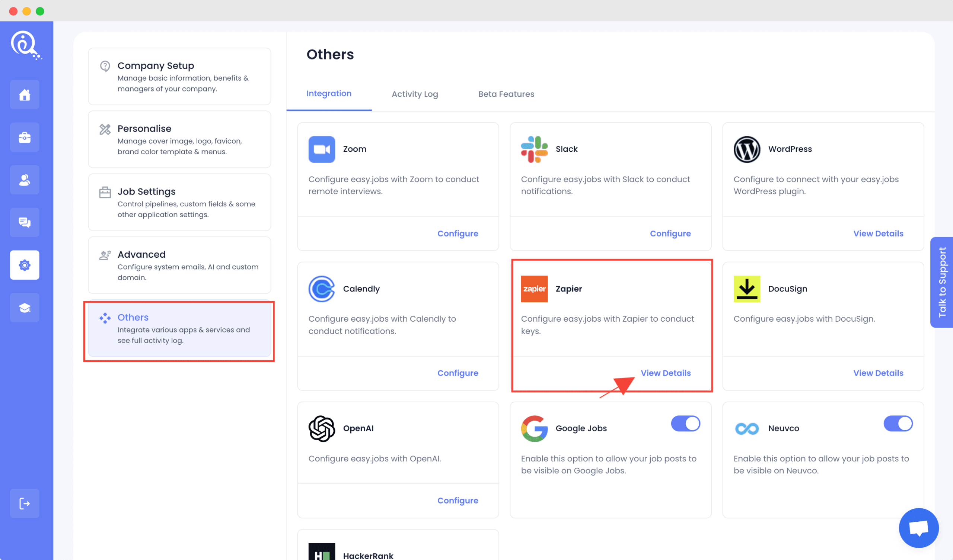
Task: Click the Calendly integration icon
Action: click(x=321, y=288)
